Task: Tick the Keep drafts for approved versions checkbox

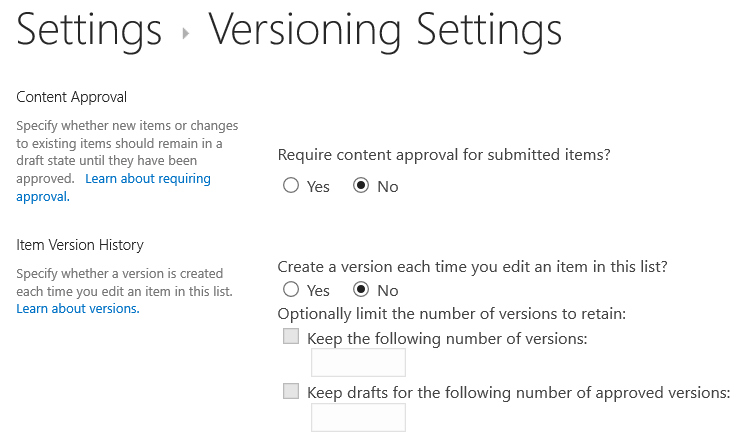Action: click(291, 392)
